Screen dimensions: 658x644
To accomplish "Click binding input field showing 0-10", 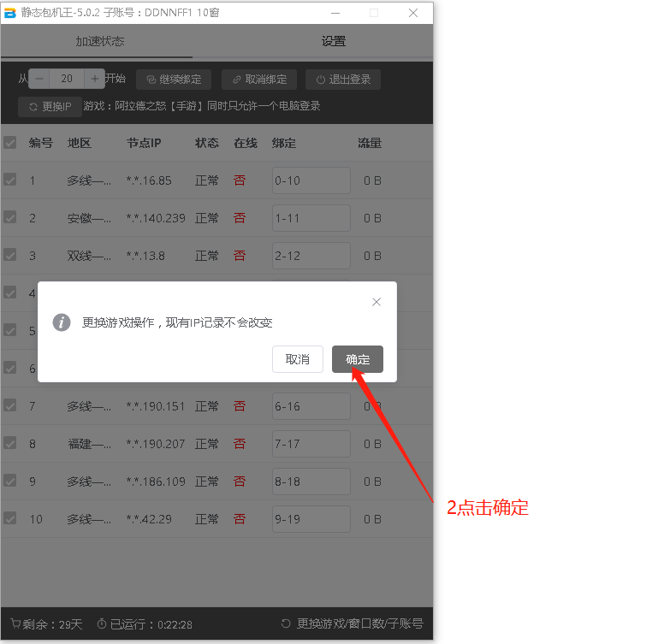I will (311, 180).
